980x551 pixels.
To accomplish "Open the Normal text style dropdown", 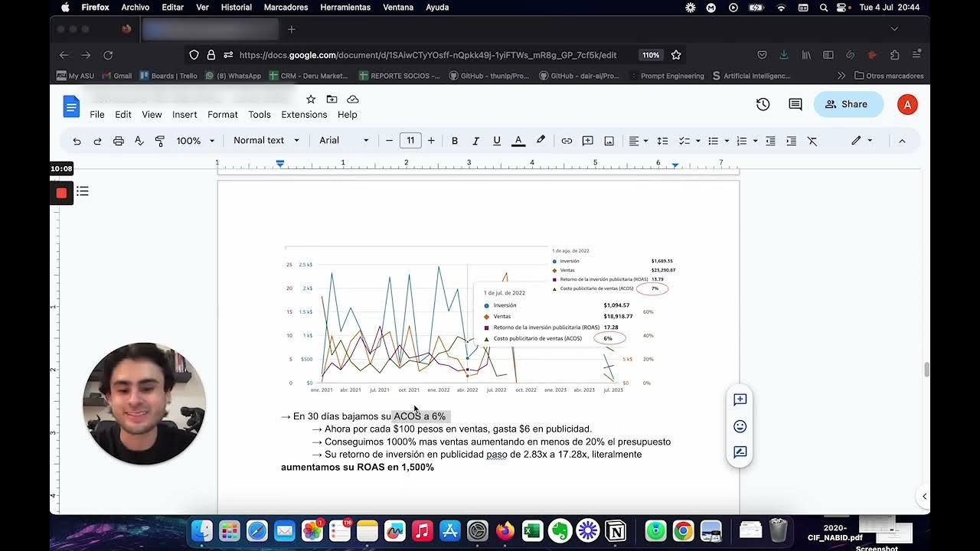I will [266, 141].
